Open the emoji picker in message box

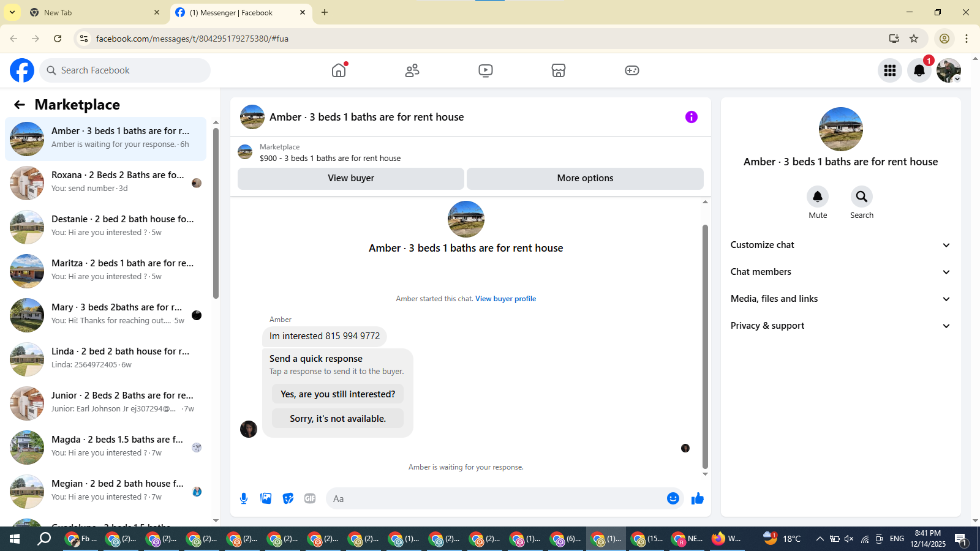(673, 498)
